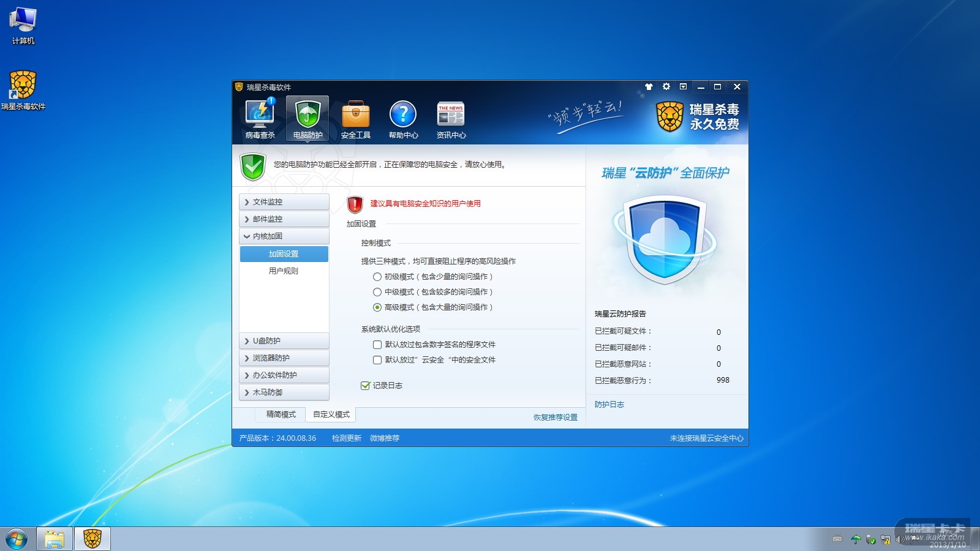The width and height of the screenshot is (980, 551).
Task: Click the 已拦截可疑文件 label
Action: 623,331
